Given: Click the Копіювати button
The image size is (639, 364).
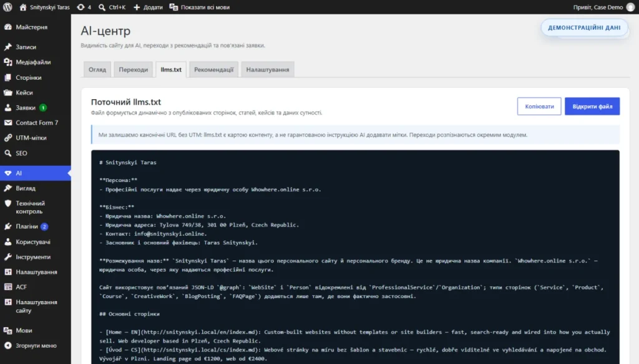Looking at the screenshot, I should tap(539, 106).
